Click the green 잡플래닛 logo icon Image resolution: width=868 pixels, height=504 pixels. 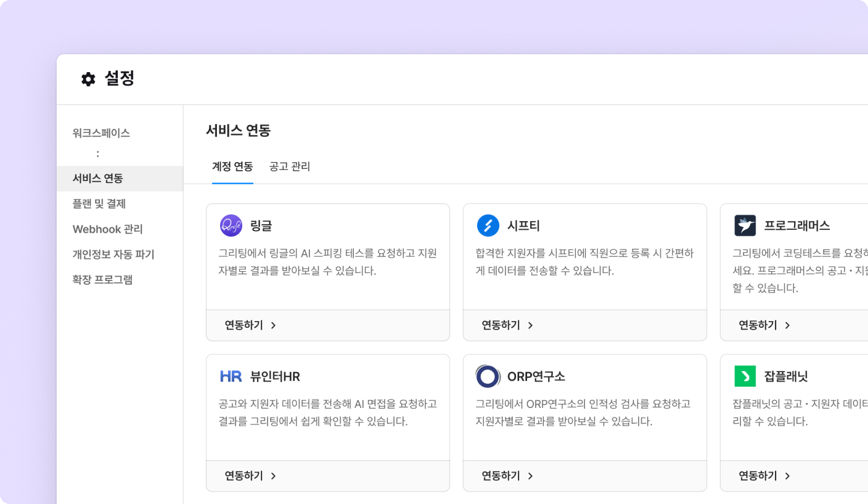click(745, 376)
